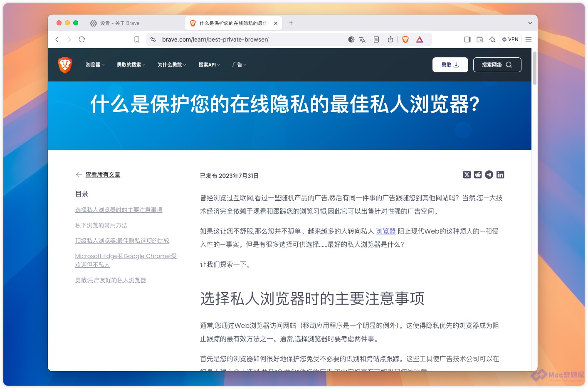Reload the current page
588x389 pixels.
[x=82, y=39]
